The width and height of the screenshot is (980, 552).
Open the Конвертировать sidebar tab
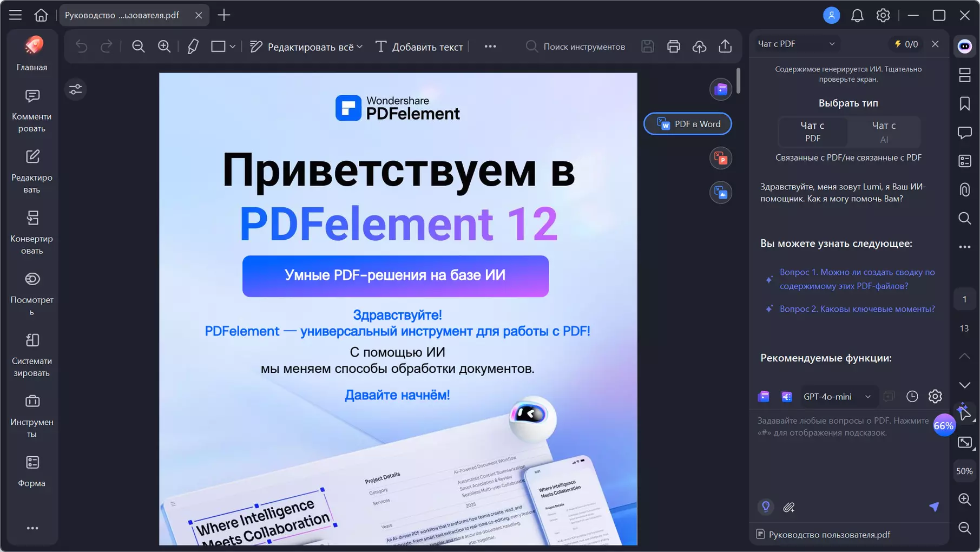click(32, 233)
